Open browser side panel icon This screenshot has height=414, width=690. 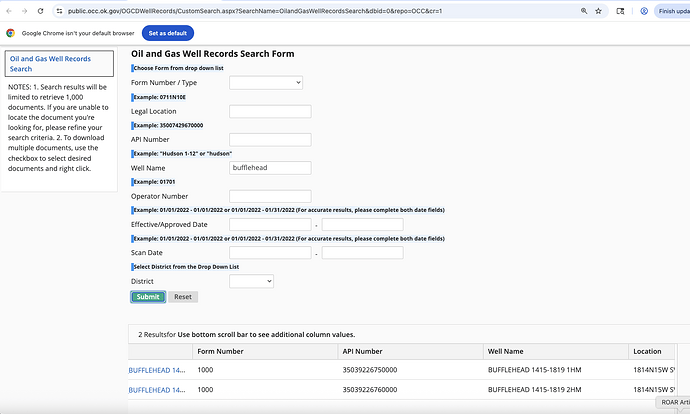(620, 11)
